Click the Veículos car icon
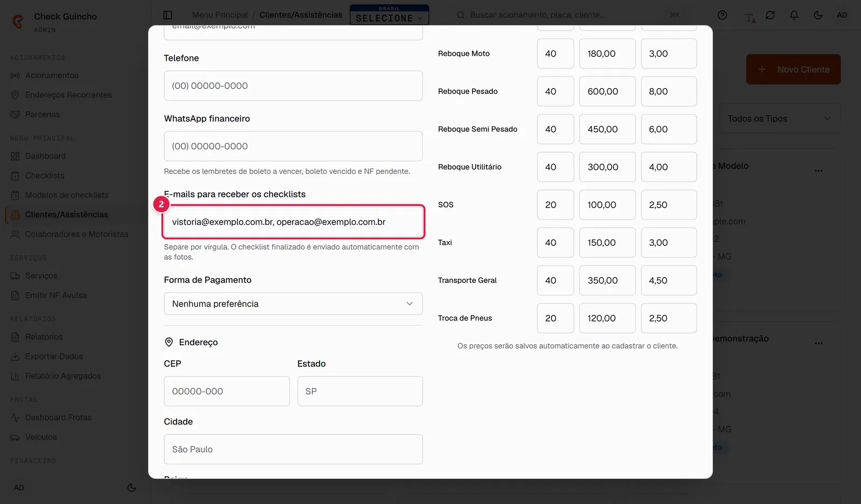861x504 pixels. click(15, 437)
